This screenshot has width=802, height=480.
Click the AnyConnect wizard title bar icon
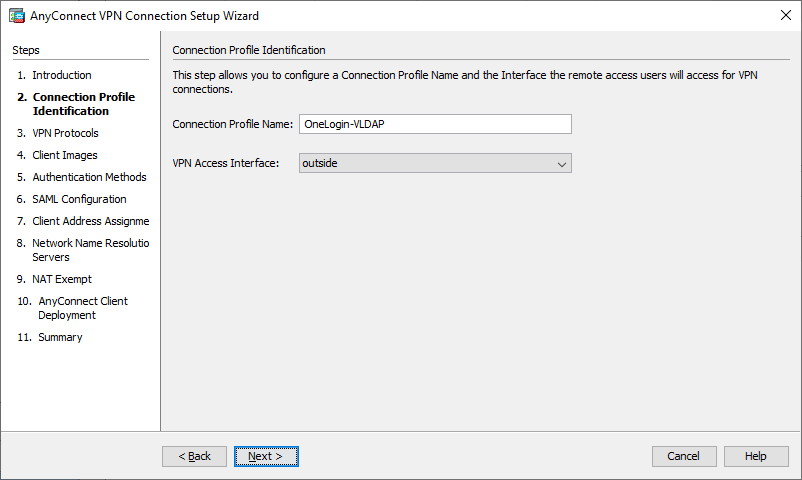(x=16, y=16)
